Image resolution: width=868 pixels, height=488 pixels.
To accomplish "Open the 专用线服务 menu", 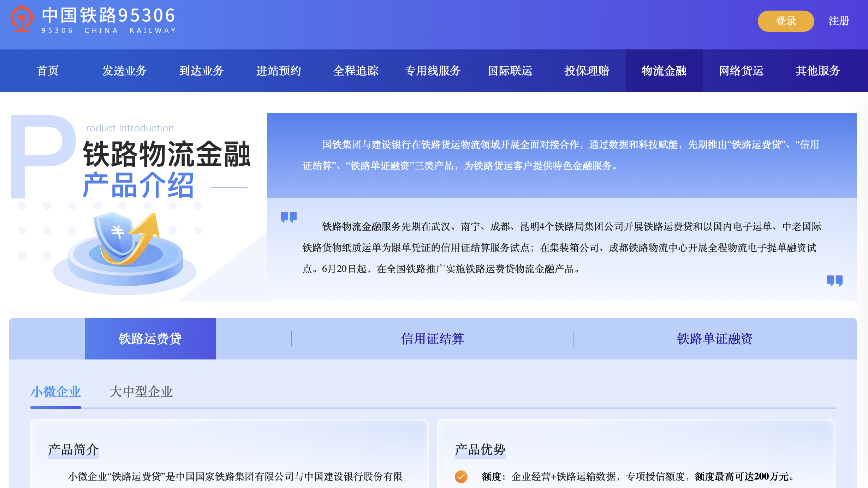I will tap(433, 71).
